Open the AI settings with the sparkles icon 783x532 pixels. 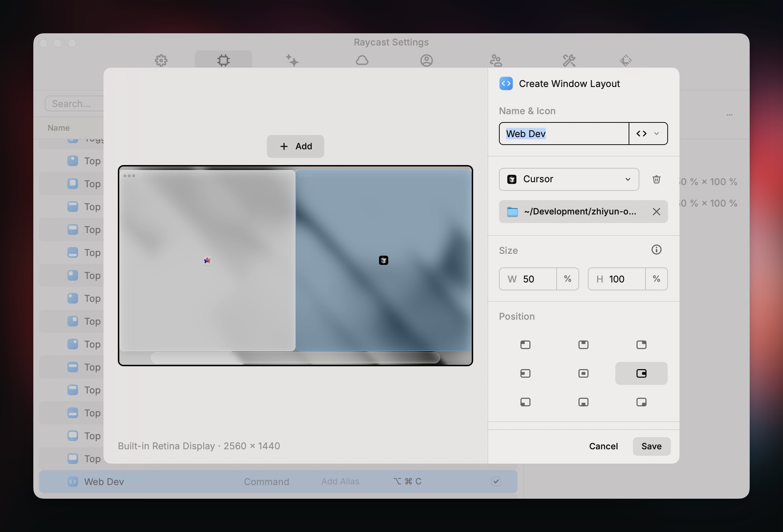pyautogui.click(x=292, y=60)
